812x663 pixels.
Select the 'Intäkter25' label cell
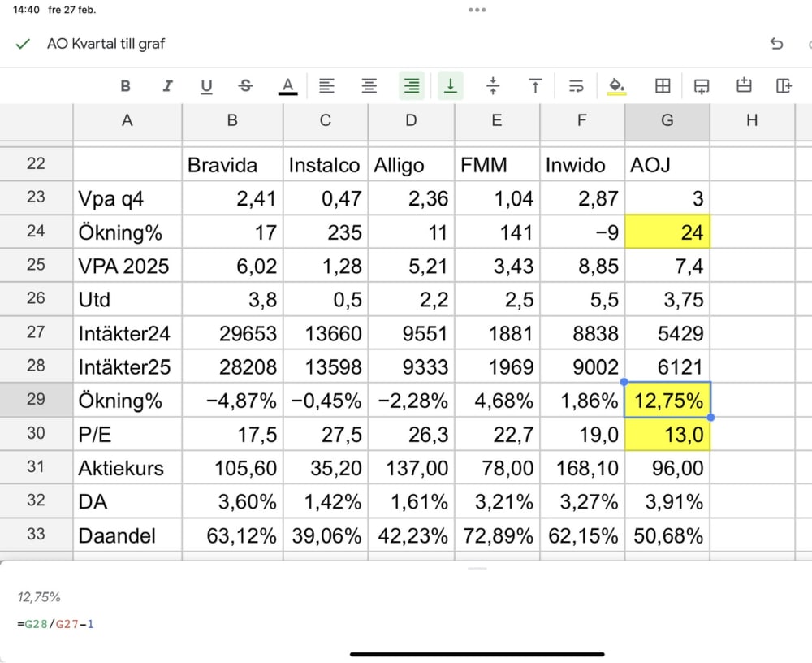pos(127,366)
